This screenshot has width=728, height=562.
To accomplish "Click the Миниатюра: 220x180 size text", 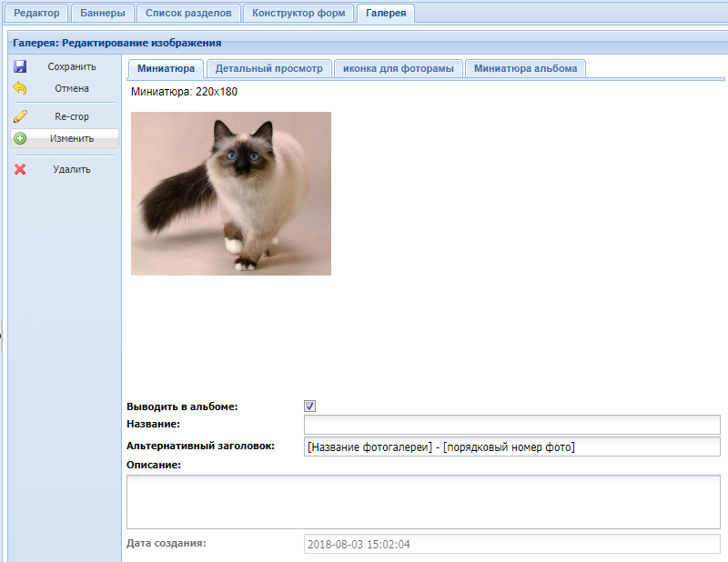I will 184,92.
